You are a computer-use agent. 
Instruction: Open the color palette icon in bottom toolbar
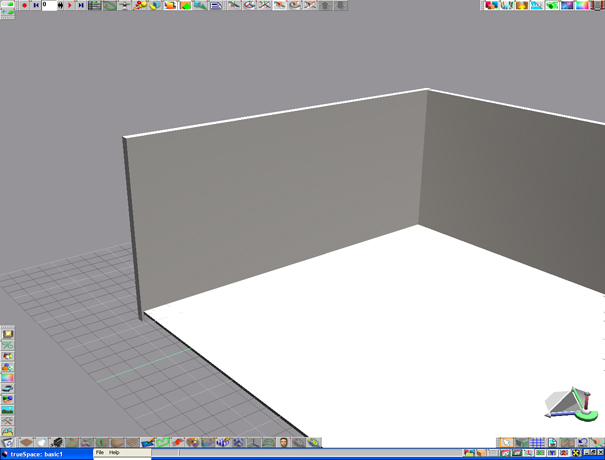coord(194,442)
